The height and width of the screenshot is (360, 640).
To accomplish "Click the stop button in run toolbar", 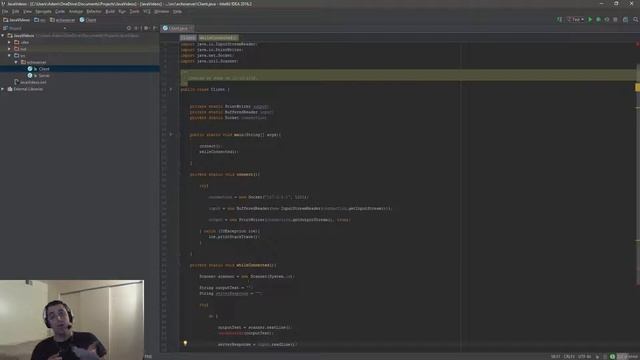I will coord(616,20).
